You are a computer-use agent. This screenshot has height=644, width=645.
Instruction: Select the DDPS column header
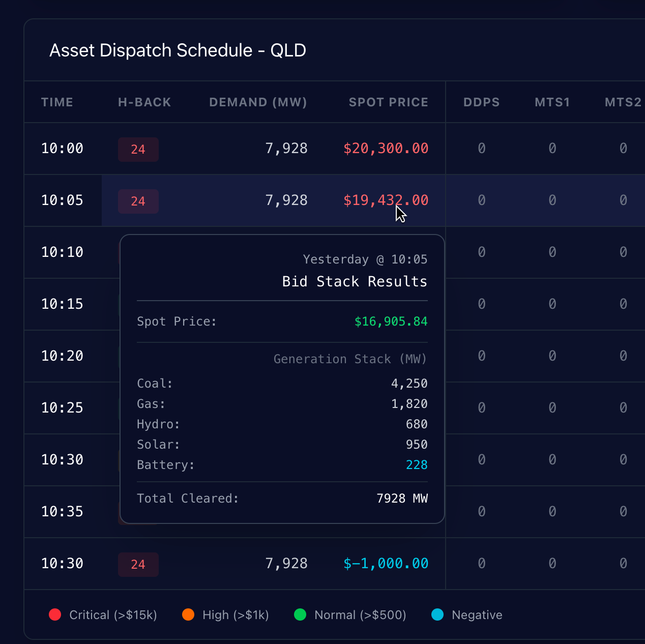pos(481,102)
